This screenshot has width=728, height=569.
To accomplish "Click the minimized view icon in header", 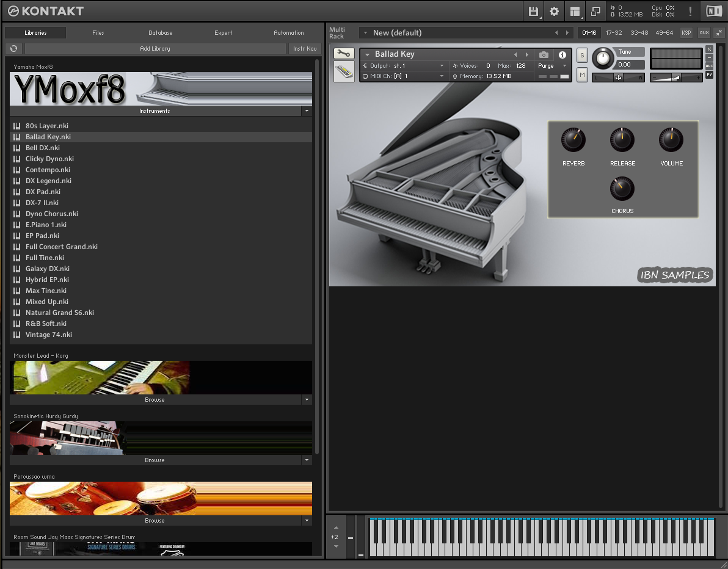I will tap(595, 11).
